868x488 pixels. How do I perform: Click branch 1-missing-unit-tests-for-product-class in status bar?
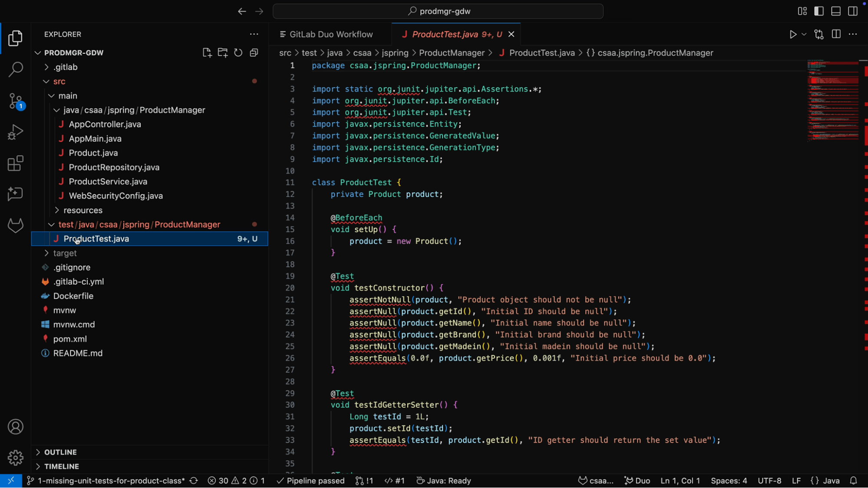click(106, 481)
